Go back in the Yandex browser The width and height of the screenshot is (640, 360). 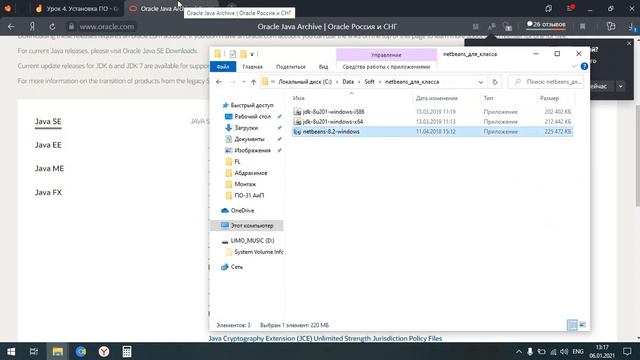[11, 27]
